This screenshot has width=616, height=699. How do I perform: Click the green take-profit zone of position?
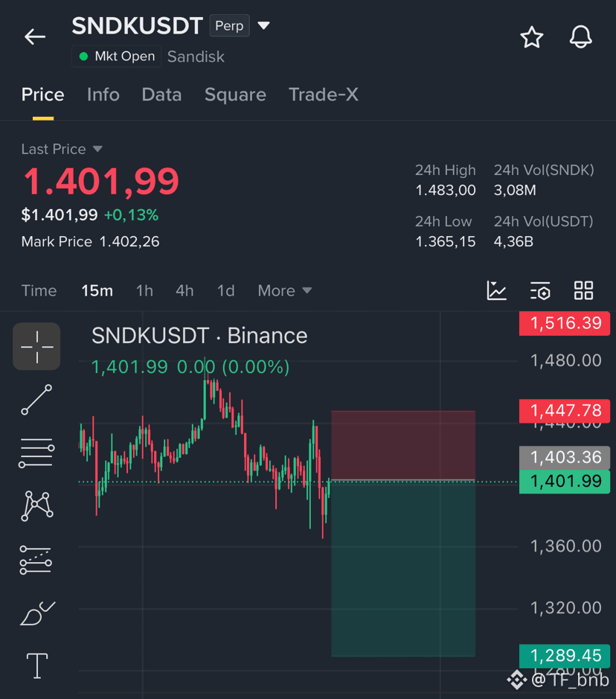(403, 569)
